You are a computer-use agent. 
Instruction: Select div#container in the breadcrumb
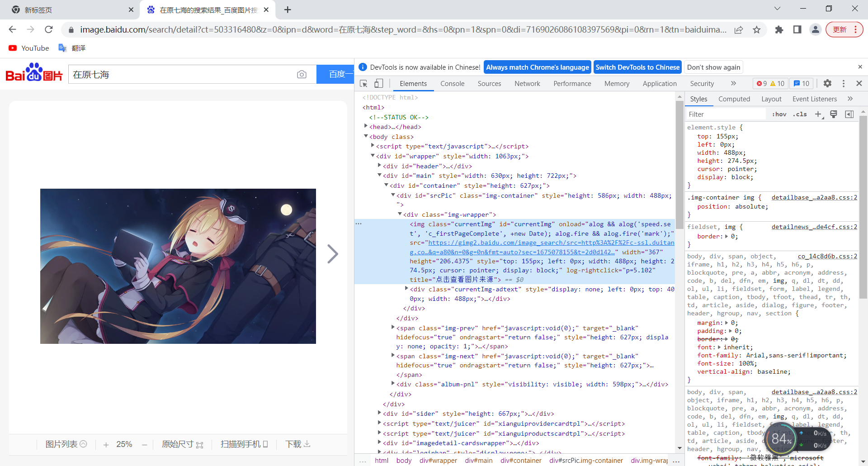[521, 461]
